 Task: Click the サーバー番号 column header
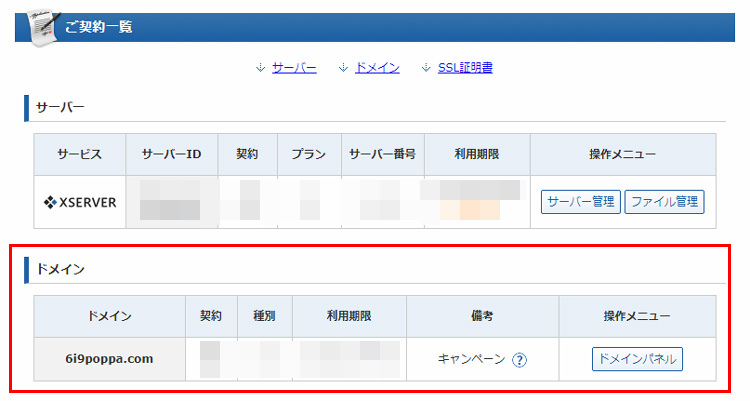pyautogui.click(x=382, y=154)
